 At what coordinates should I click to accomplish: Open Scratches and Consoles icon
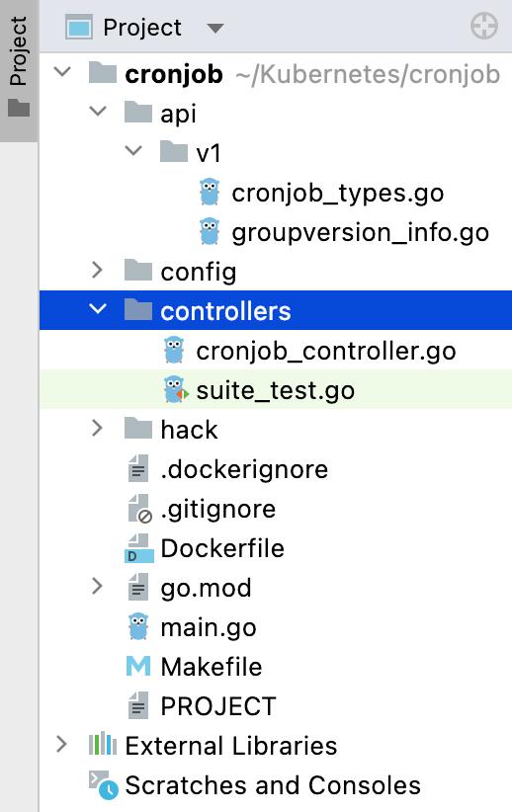click(x=103, y=785)
